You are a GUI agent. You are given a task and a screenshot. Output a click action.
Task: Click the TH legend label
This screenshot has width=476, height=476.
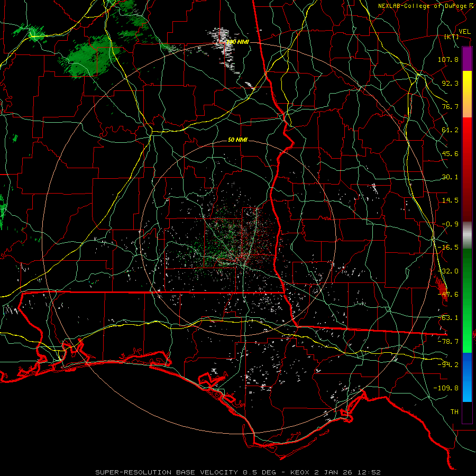pyautogui.click(x=454, y=412)
